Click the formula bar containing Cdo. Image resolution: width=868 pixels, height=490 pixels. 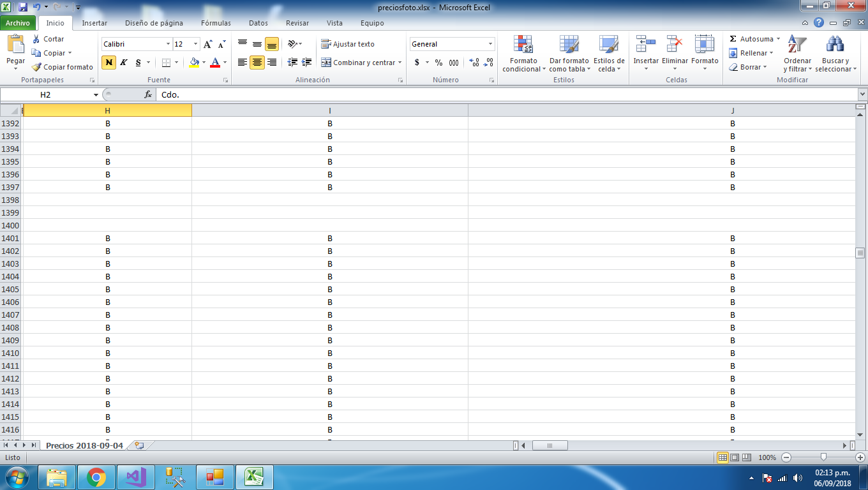(x=507, y=94)
